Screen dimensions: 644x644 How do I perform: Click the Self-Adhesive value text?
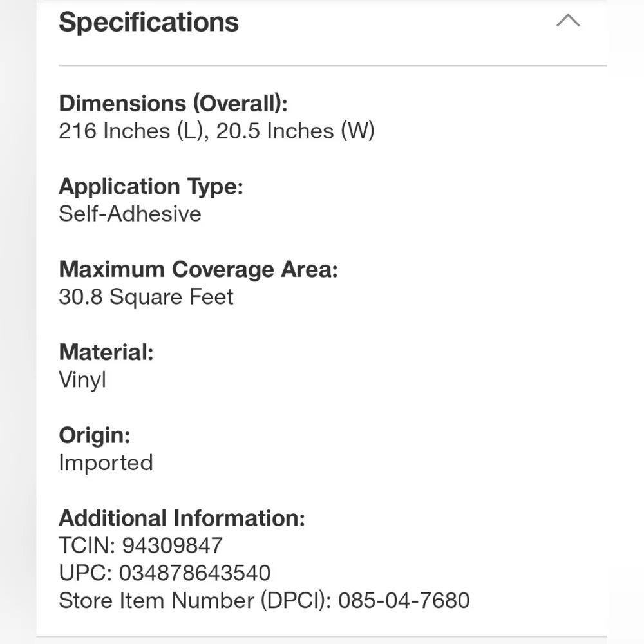pos(130,214)
